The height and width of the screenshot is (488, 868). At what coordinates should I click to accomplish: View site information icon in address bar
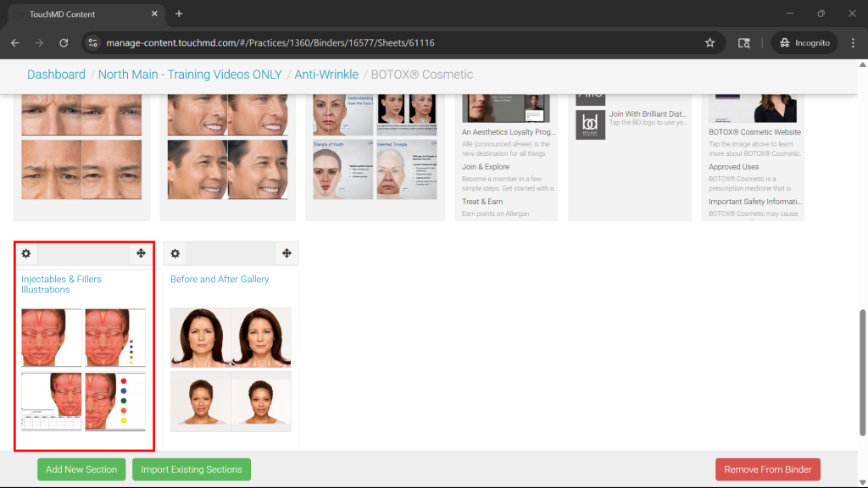click(x=93, y=42)
